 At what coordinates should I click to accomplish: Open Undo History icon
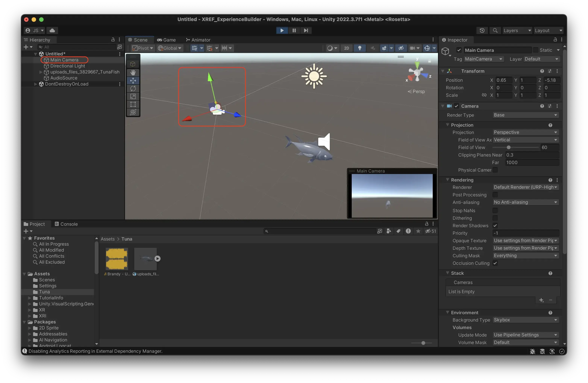point(482,30)
